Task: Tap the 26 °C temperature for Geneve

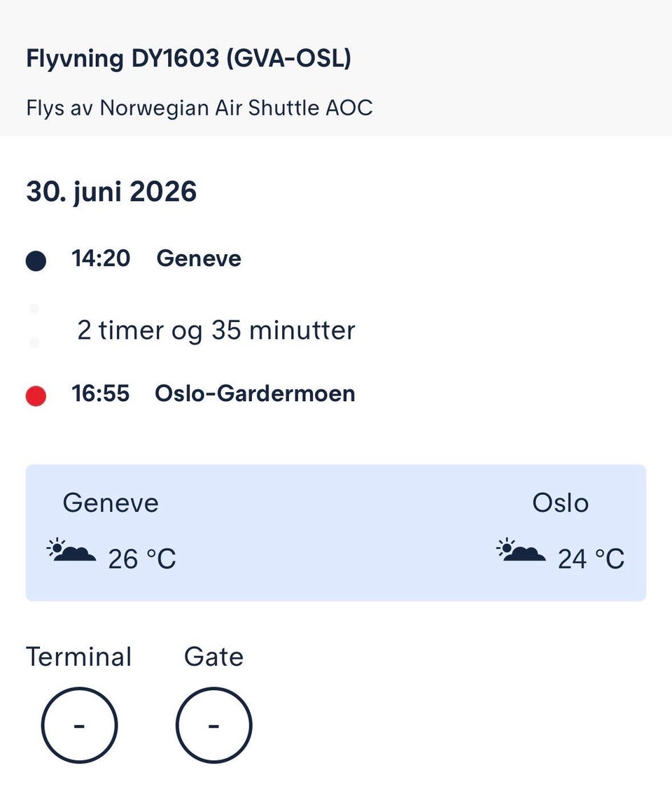Action: (142, 559)
